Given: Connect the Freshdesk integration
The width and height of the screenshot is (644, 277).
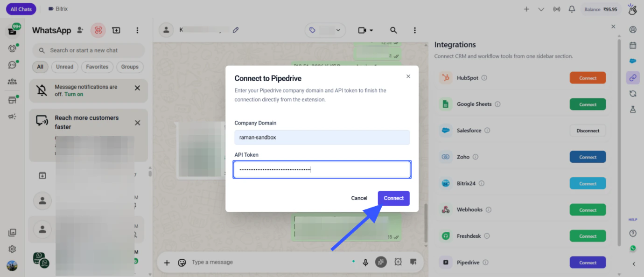Looking at the screenshot, I should pos(588,236).
